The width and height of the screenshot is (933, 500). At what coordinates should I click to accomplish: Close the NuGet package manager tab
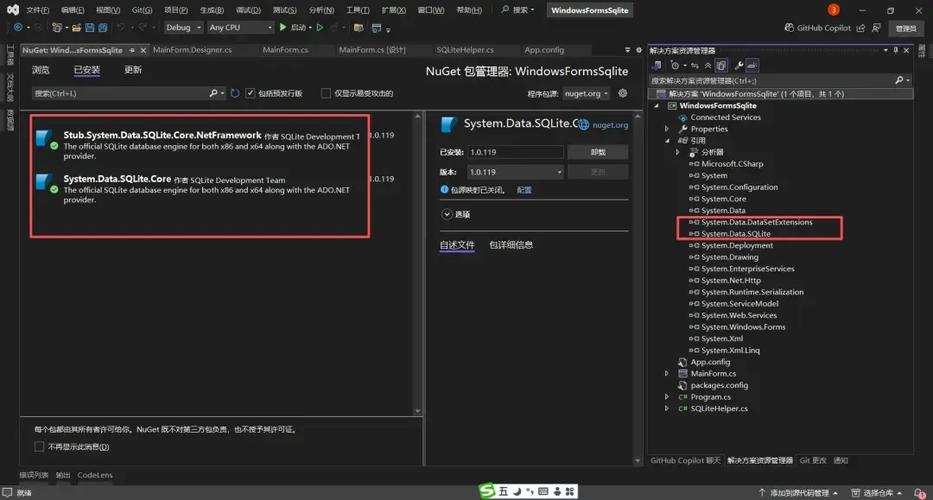(143, 51)
